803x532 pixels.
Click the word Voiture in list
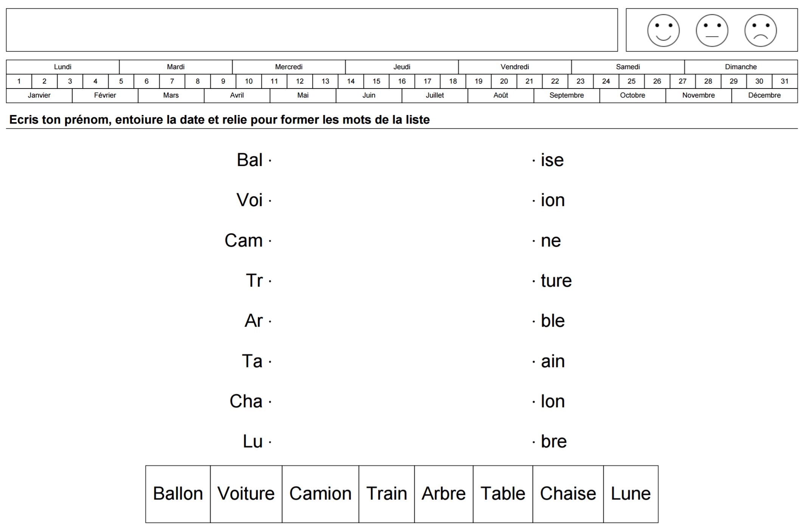point(246,494)
